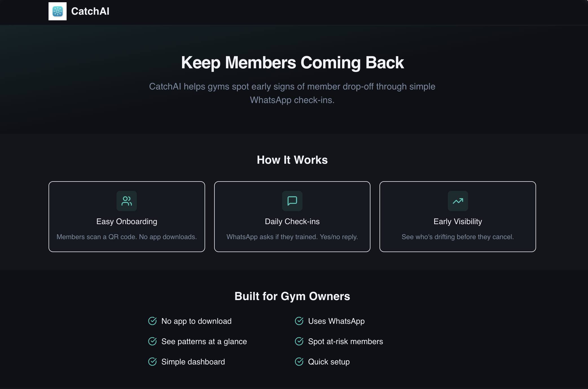Click the Daily Check-ins chat bubble icon
Viewport: 588px width, 389px height.
(292, 201)
